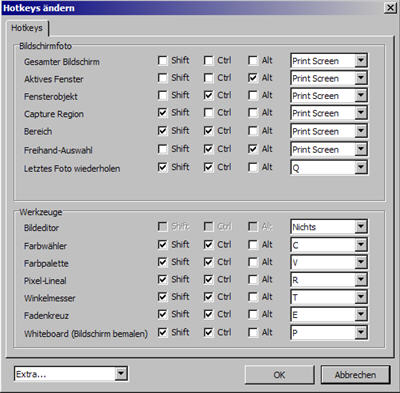This screenshot has height=393, width=400.
Task: Click the Fadenkreuz label
Action: 46,316
